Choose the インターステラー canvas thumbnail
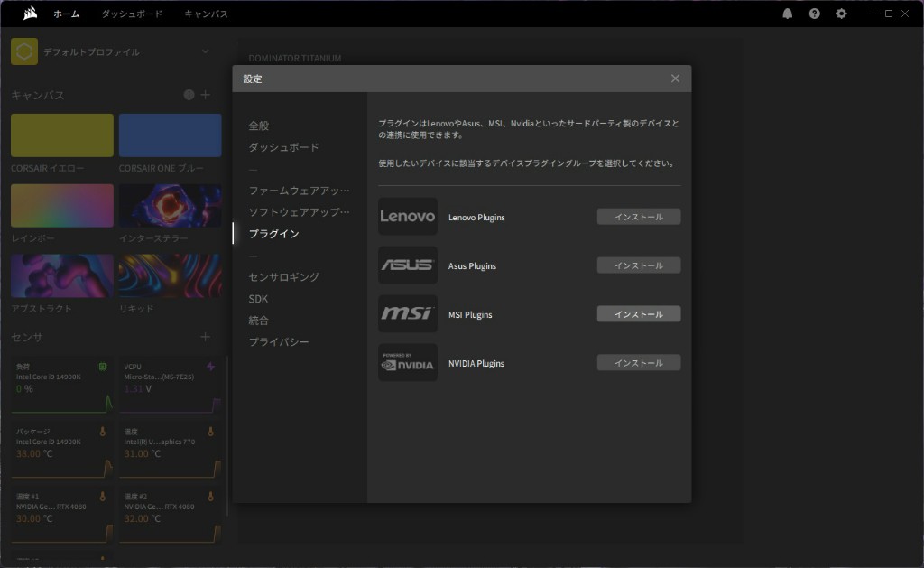The width and height of the screenshot is (924, 568). point(171,205)
